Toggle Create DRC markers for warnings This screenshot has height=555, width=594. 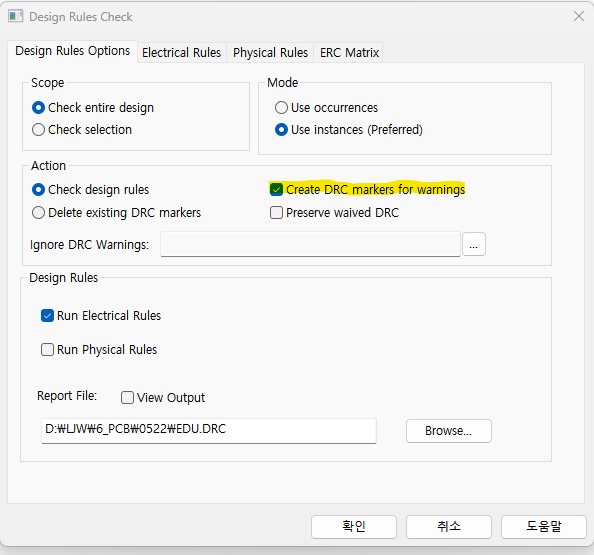click(x=276, y=189)
